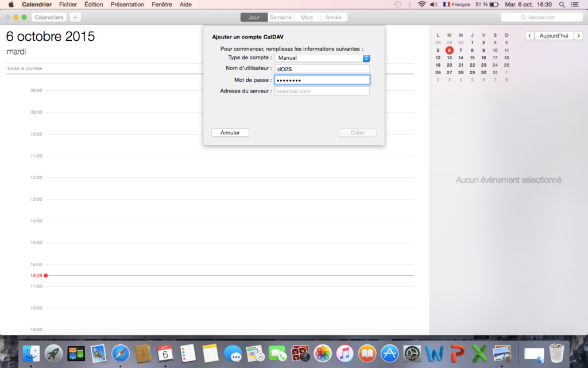Click the Aujourd'hui button
The width and height of the screenshot is (588, 368).
554,36
